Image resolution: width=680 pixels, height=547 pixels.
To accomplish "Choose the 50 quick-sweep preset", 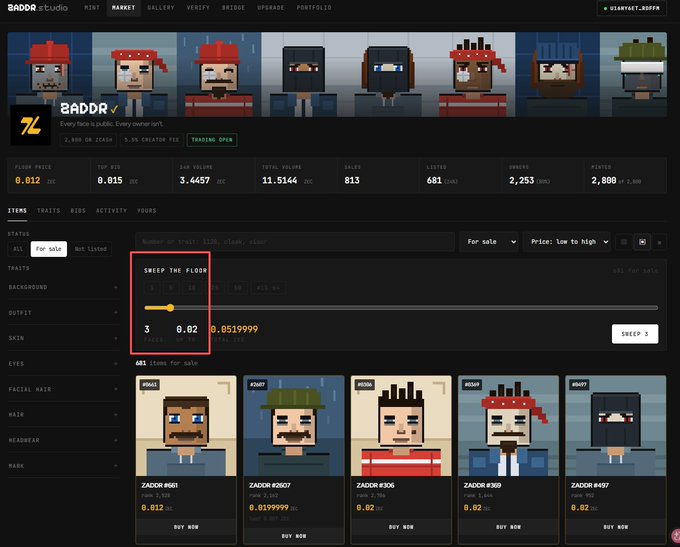I will (238, 288).
